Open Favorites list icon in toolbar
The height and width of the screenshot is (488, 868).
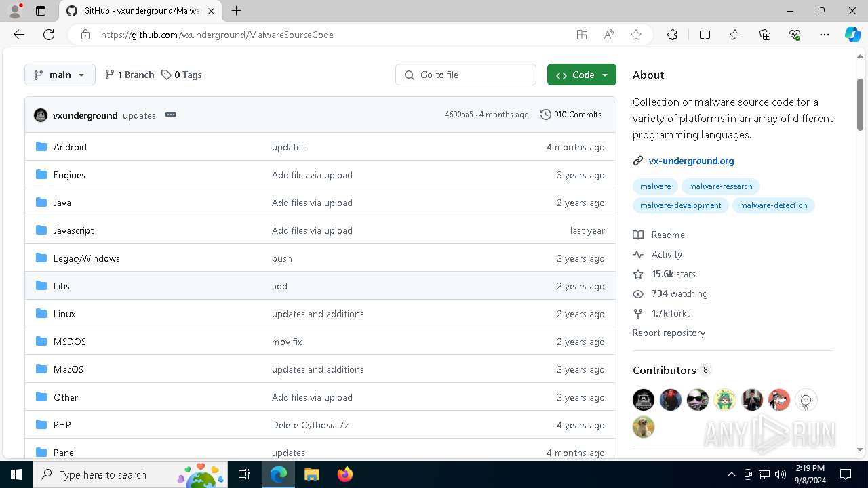735,35
